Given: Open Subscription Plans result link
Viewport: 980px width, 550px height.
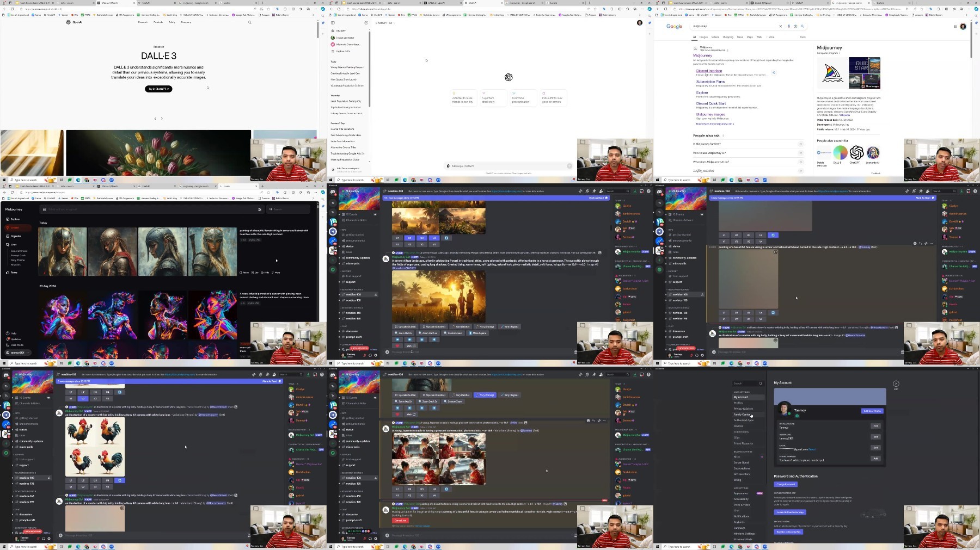Looking at the screenshot, I should click(710, 82).
